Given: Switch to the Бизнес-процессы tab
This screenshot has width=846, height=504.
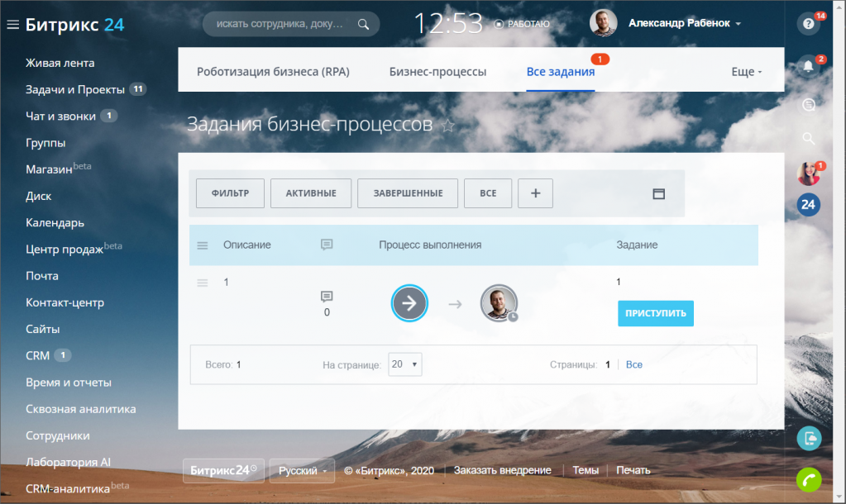Looking at the screenshot, I should pyautogui.click(x=437, y=72).
